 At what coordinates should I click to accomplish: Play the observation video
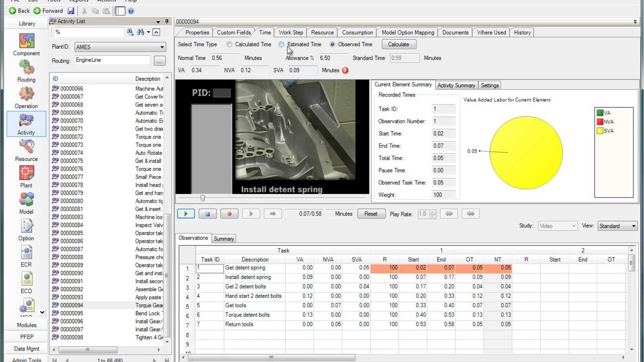[x=186, y=214]
